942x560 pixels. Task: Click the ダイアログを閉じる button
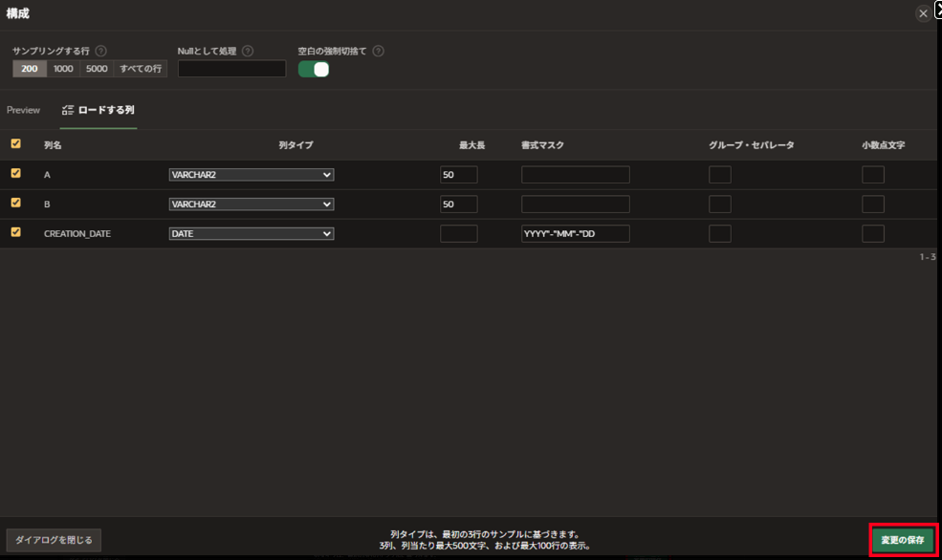pos(54,540)
